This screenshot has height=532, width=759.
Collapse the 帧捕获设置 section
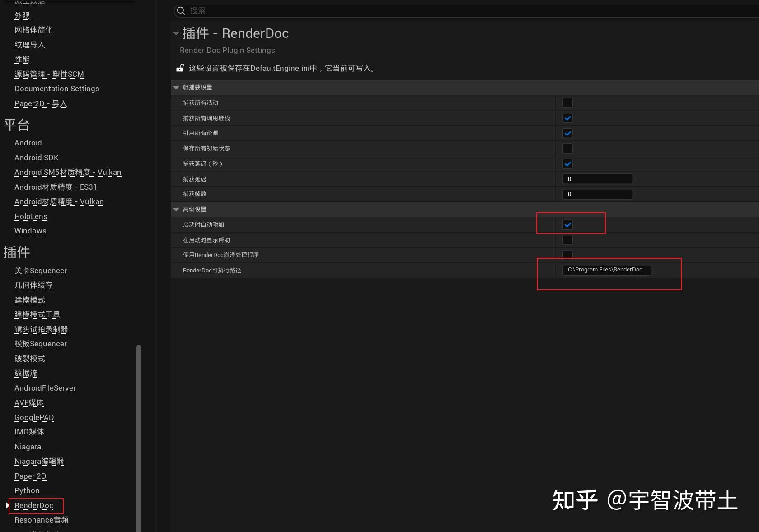click(176, 88)
